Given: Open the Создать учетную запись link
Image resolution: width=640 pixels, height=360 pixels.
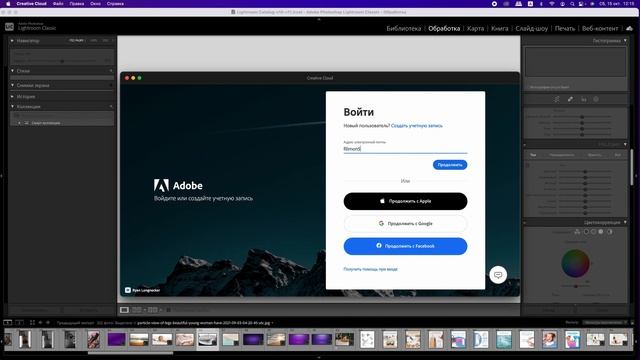Looking at the screenshot, I should (x=417, y=126).
